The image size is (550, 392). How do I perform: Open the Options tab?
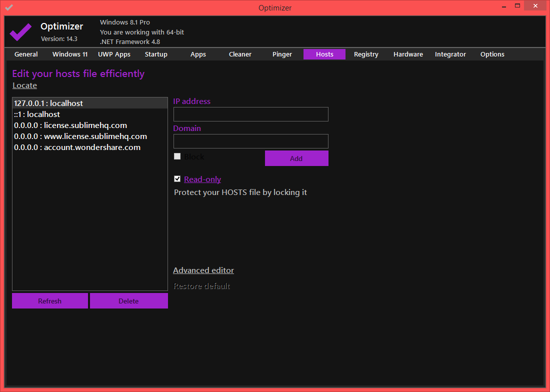pyautogui.click(x=492, y=54)
